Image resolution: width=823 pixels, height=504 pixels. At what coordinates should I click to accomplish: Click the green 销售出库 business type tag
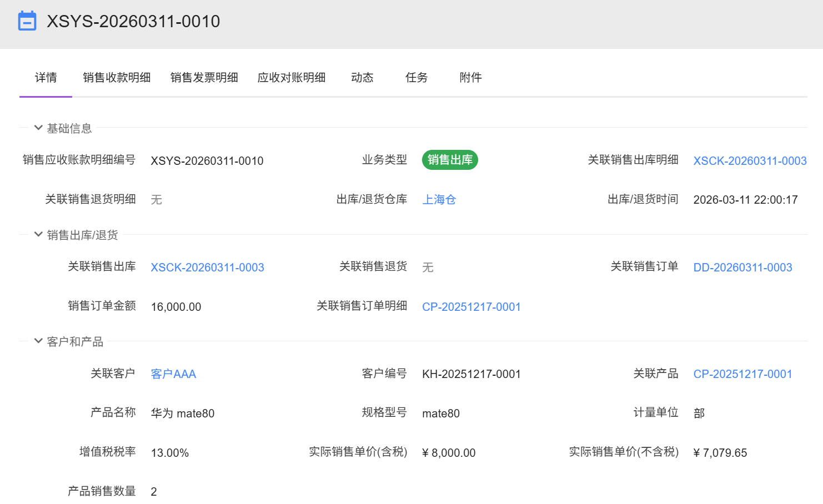(450, 160)
